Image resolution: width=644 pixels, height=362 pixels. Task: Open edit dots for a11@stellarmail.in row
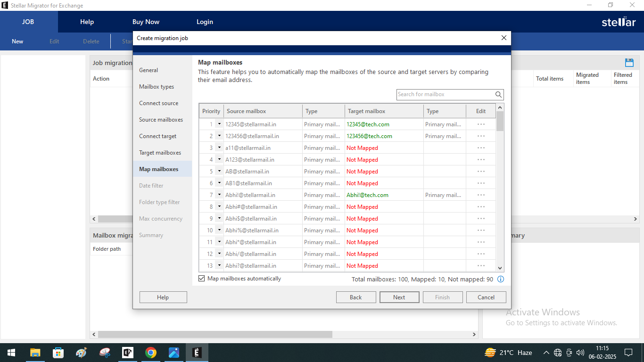[x=481, y=148]
